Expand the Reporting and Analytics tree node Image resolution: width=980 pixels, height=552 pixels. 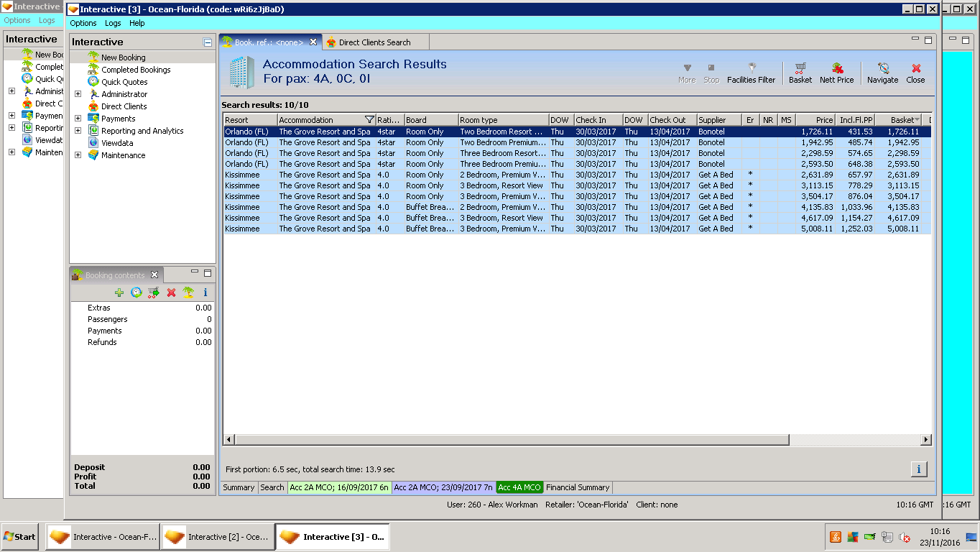[78, 131]
